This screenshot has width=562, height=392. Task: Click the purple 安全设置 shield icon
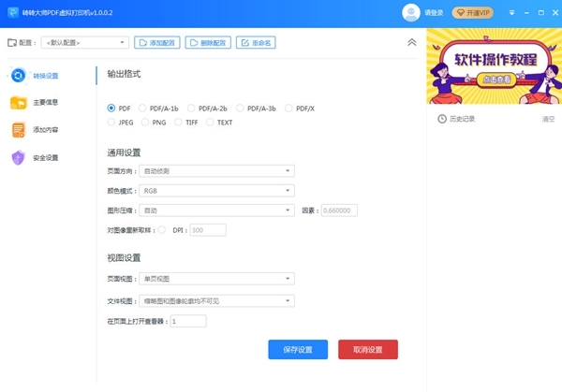pos(19,157)
